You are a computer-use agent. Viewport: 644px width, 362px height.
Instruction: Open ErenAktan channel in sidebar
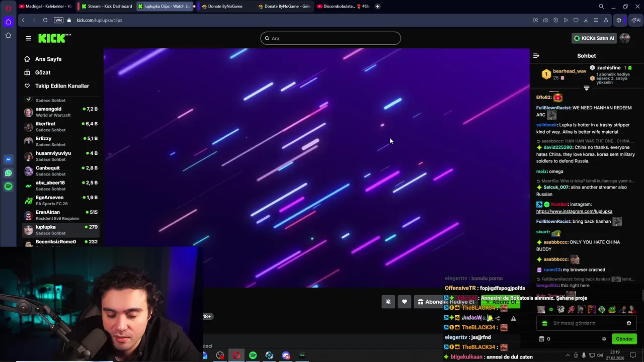coord(60,215)
